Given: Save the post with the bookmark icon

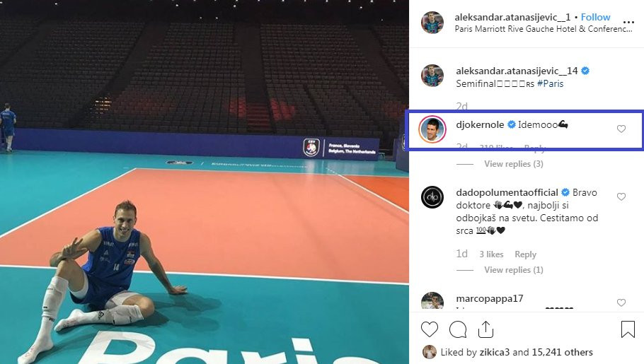Looking at the screenshot, I should click(x=628, y=329).
